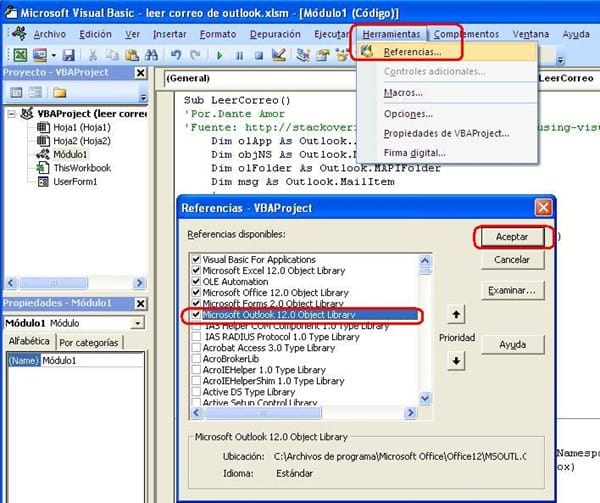Uncheck Visual Basic For Applications reference
The image size is (600, 503).
(x=196, y=259)
